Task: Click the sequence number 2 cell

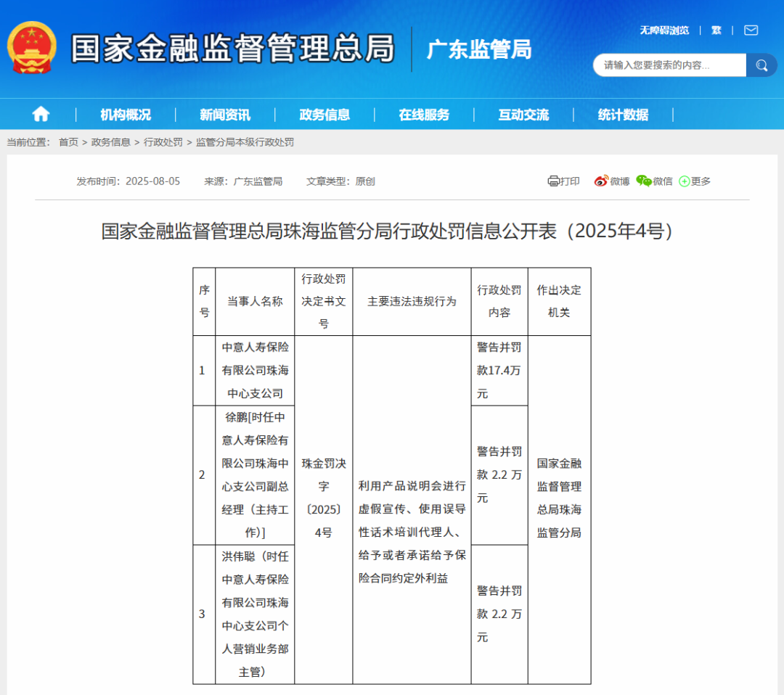Action: click(205, 474)
